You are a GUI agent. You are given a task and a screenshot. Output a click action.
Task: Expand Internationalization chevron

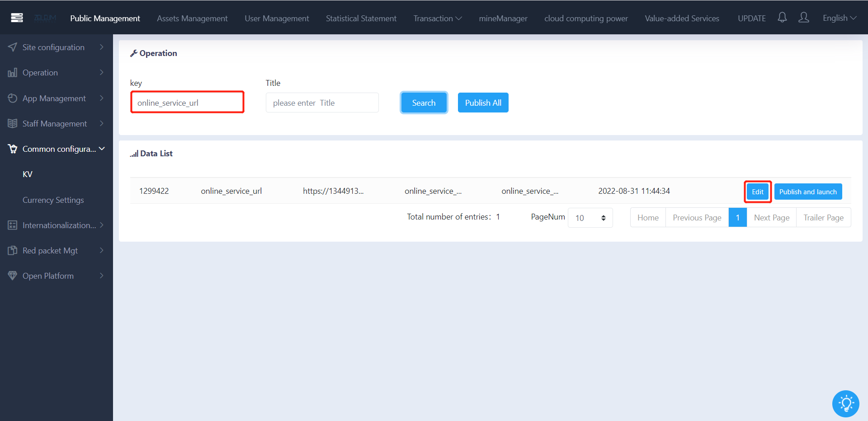coord(102,225)
